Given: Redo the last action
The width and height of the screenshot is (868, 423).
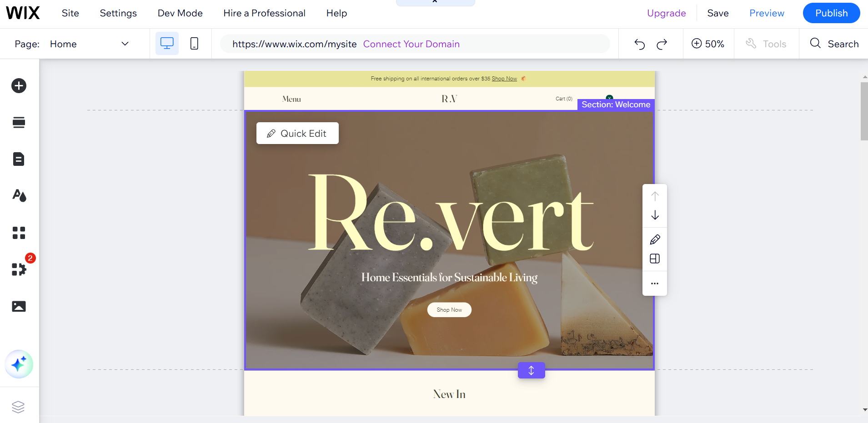Looking at the screenshot, I should tap(662, 44).
